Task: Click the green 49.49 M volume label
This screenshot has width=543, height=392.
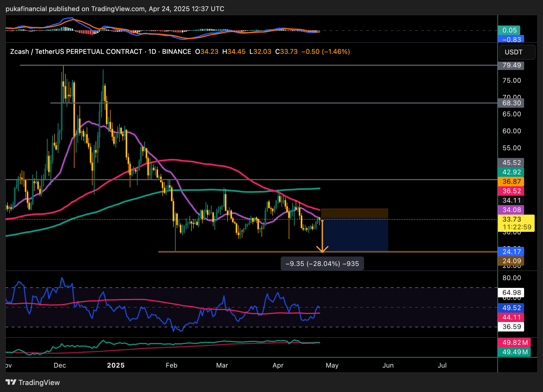Action: pos(514,352)
